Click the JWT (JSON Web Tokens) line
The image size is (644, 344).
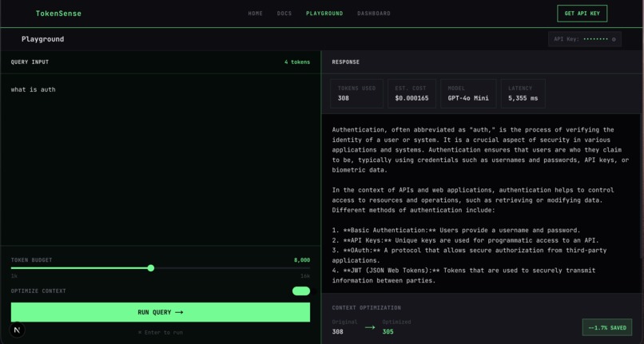[463, 275]
